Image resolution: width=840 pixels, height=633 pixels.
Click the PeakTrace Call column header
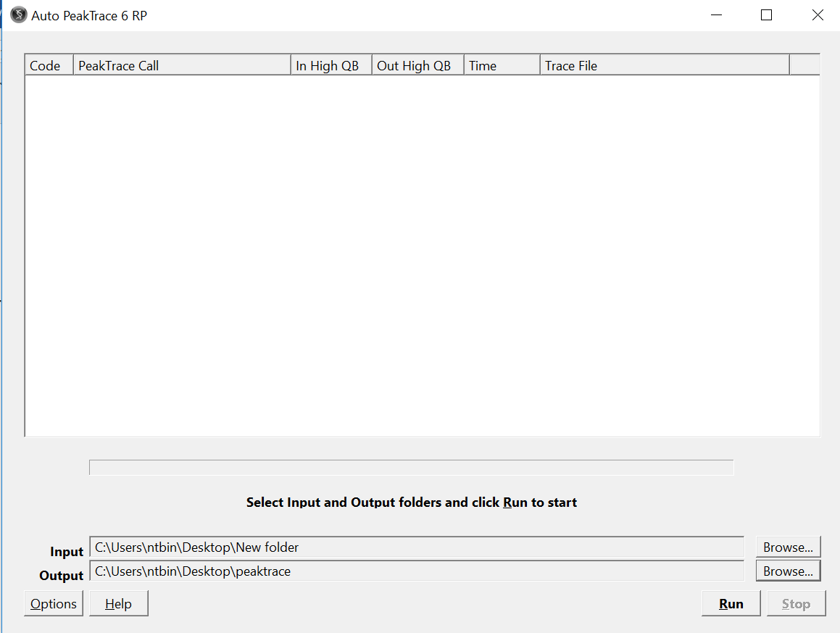182,65
